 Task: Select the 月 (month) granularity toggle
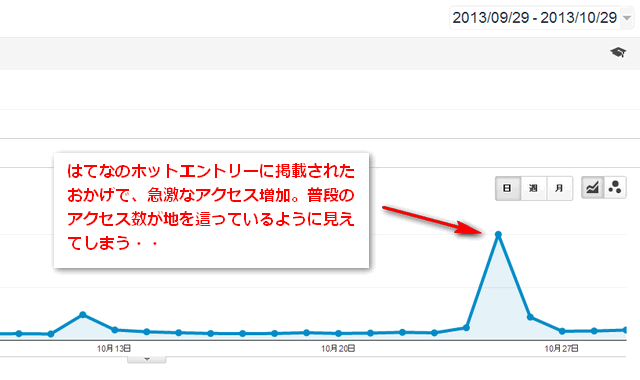click(x=559, y=188)
